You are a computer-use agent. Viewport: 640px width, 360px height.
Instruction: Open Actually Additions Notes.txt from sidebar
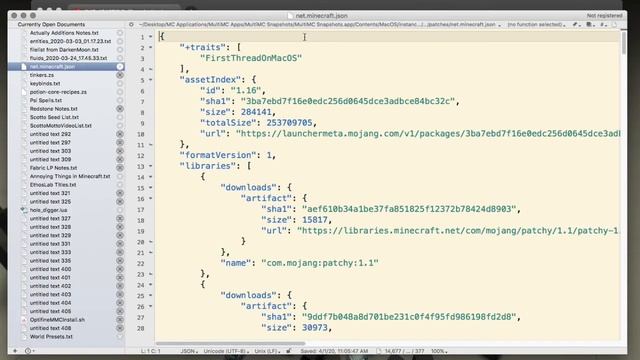click(64, 33)
